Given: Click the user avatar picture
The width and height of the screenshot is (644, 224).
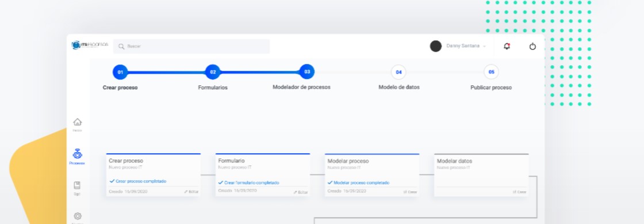Looking at the screenshot, I should 436,46.
